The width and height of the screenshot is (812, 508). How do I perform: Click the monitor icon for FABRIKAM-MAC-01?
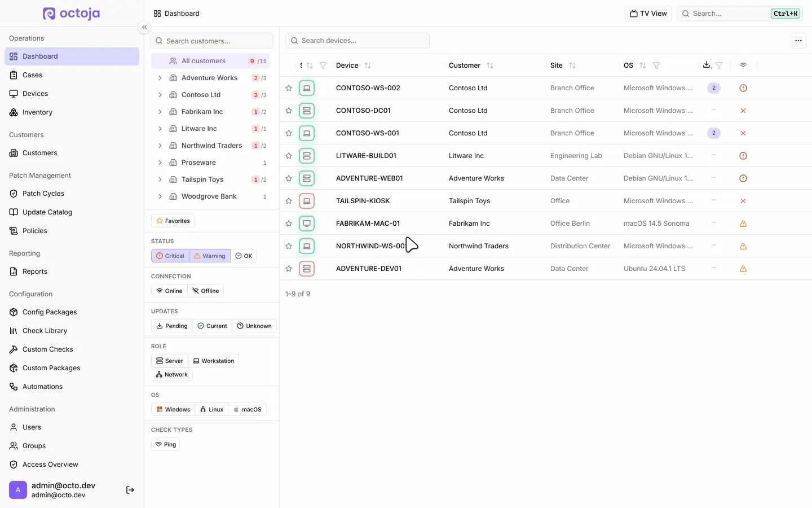(307, 224)
